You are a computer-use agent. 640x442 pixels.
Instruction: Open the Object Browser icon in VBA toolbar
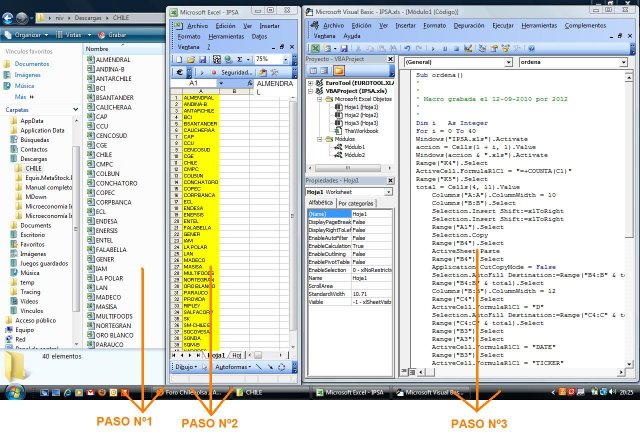click(506, 49)
